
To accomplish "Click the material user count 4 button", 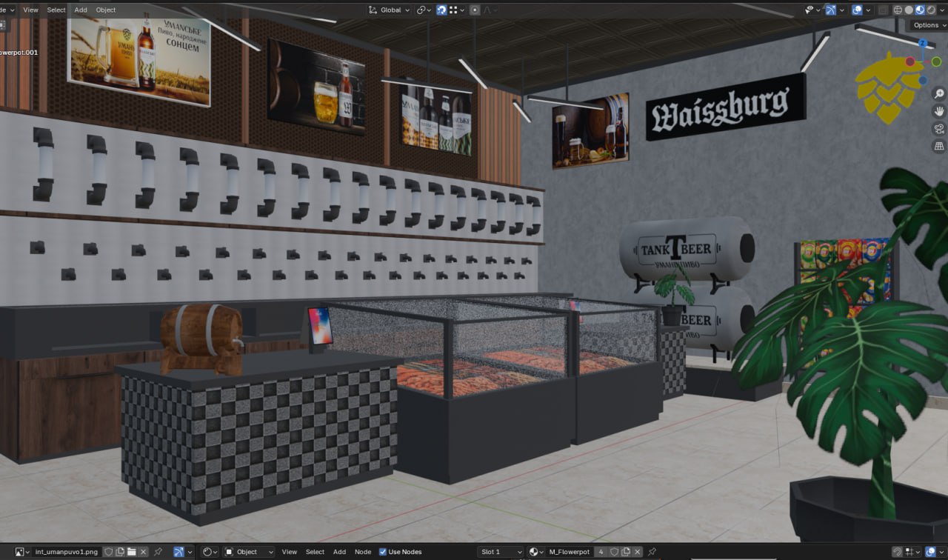I will [601, 552].
